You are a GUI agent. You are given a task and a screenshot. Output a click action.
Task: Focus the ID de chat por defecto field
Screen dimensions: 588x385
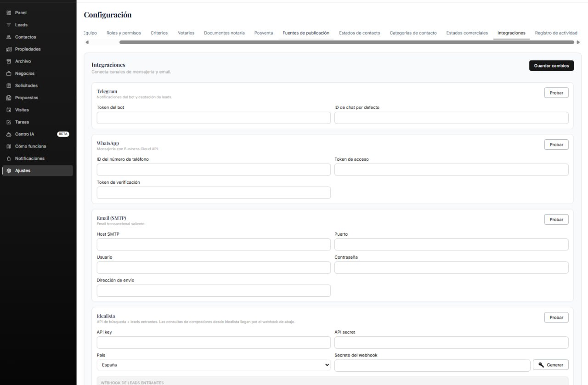click(452, 118)
